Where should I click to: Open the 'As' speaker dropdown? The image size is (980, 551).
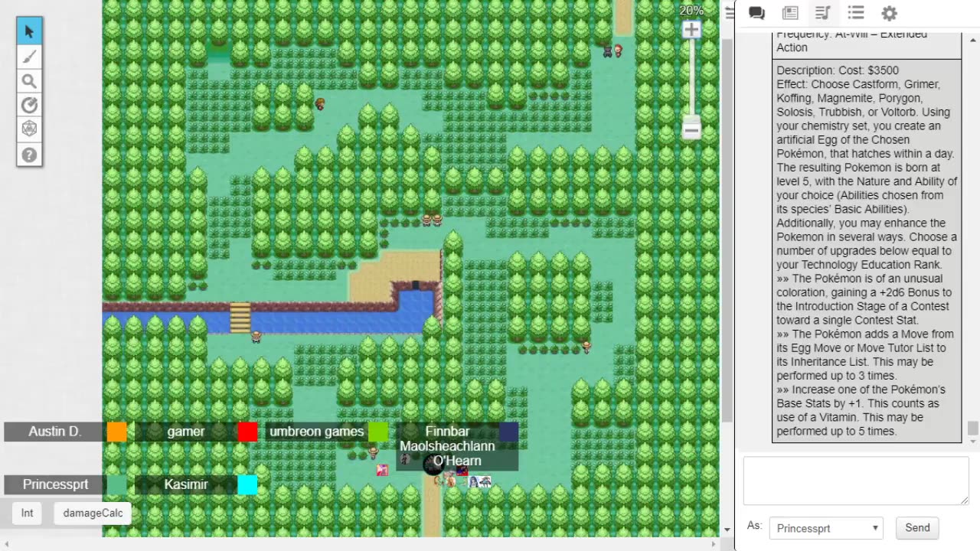point(826,528)
